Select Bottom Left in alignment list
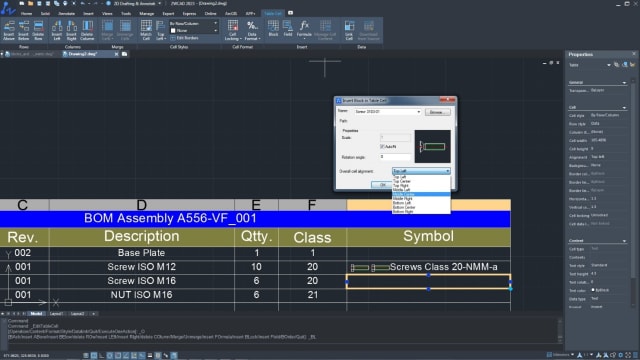 [421, 203]
